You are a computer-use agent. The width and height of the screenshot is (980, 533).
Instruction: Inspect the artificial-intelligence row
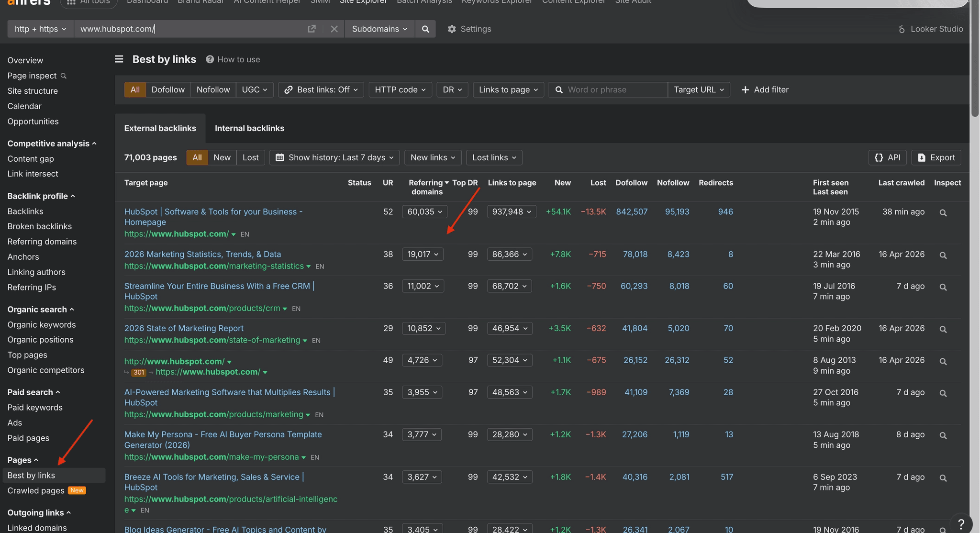pos(943,478)
